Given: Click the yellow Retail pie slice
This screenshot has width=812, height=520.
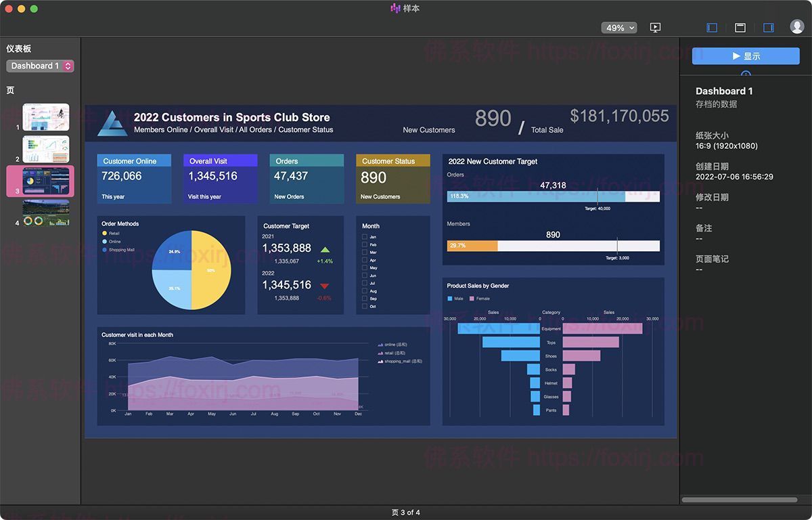Looking at the screenshot, I should [211, 269].
